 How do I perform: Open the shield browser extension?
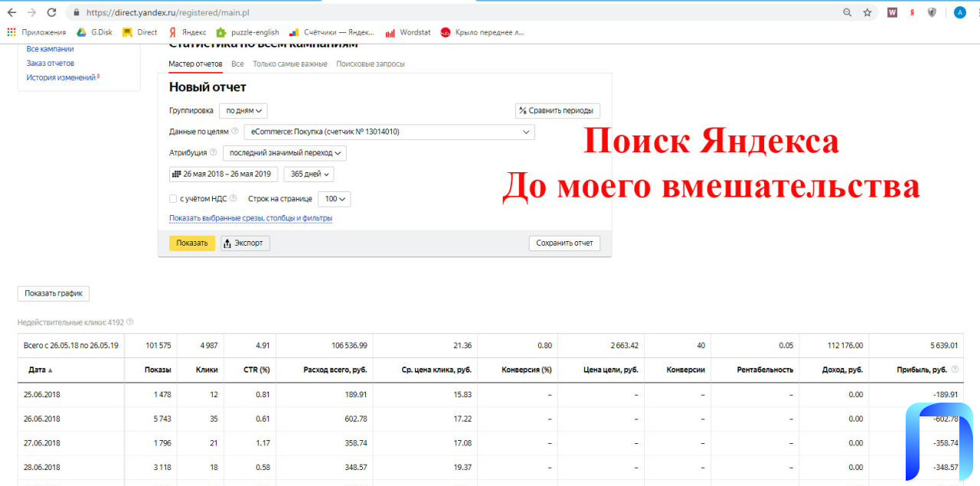coord(932,12)
